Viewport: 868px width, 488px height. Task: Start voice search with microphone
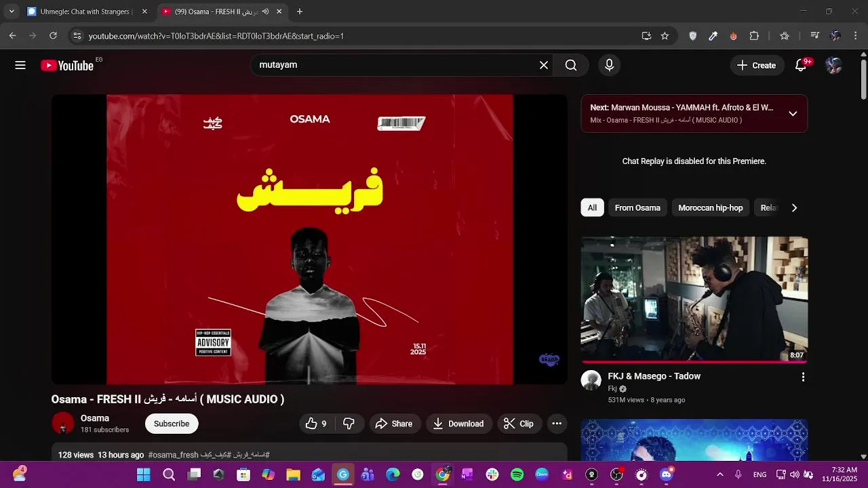[609, 65]
